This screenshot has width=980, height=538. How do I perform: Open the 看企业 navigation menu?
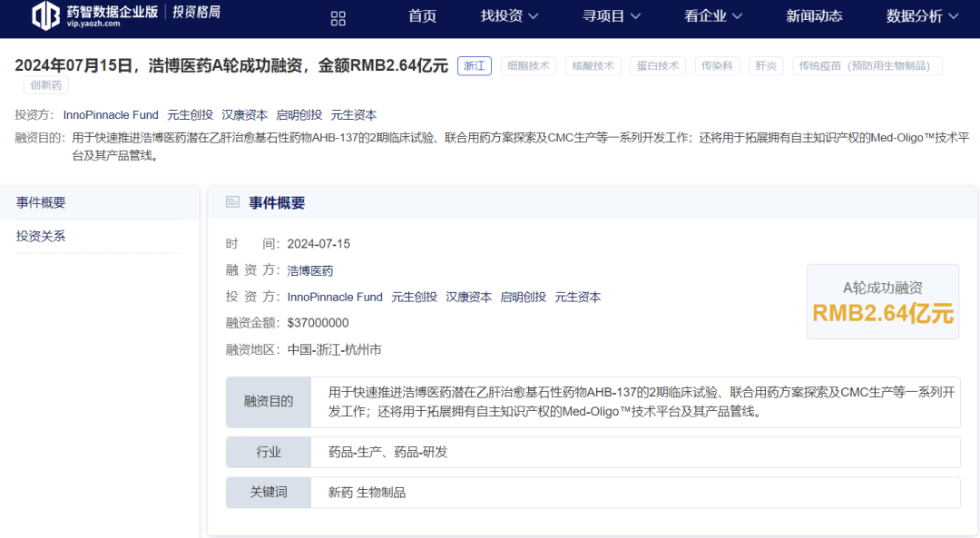pos(713,16)
